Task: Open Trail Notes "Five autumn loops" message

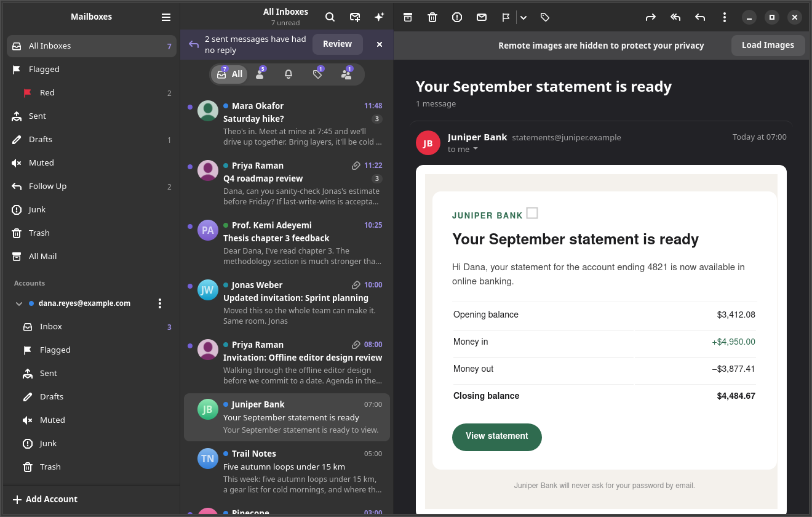Action: pos(287,471)
